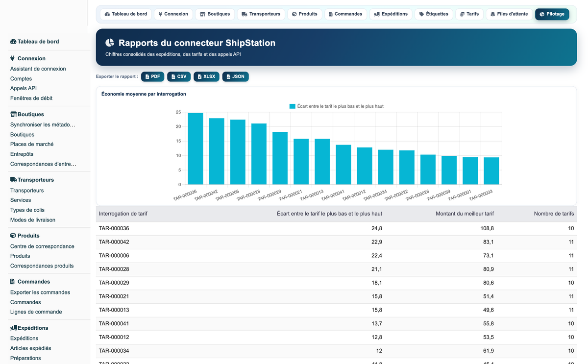The width and height of the screenshot is (588, 364).
Task: Open Comptes in the sidebar
Action: pyautogui.click(x=21, y=79)
